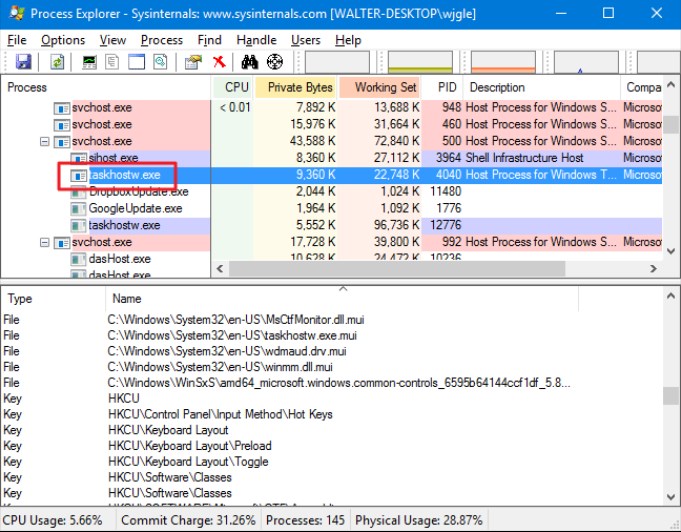Select the DropboxUpdate.exe process
Image resolution: width=681 pixels, height=532 pixels.
139,192
